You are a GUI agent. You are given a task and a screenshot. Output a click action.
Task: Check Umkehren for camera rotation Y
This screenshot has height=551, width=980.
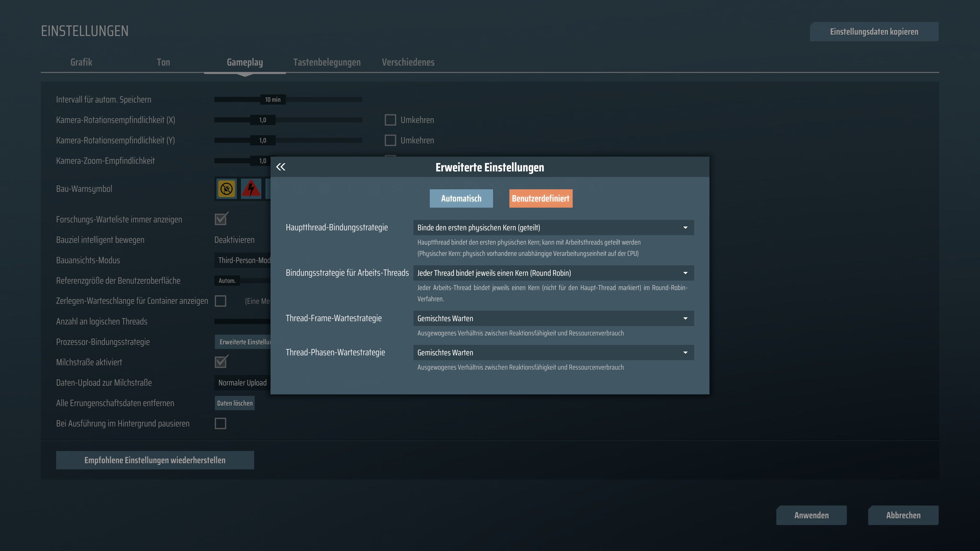coord(390,140)
